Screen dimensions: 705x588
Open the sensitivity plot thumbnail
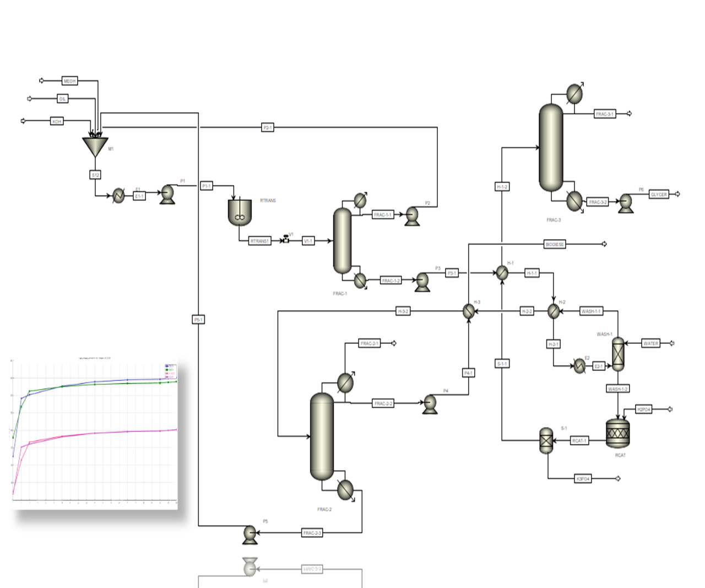(x=95, y=433)
